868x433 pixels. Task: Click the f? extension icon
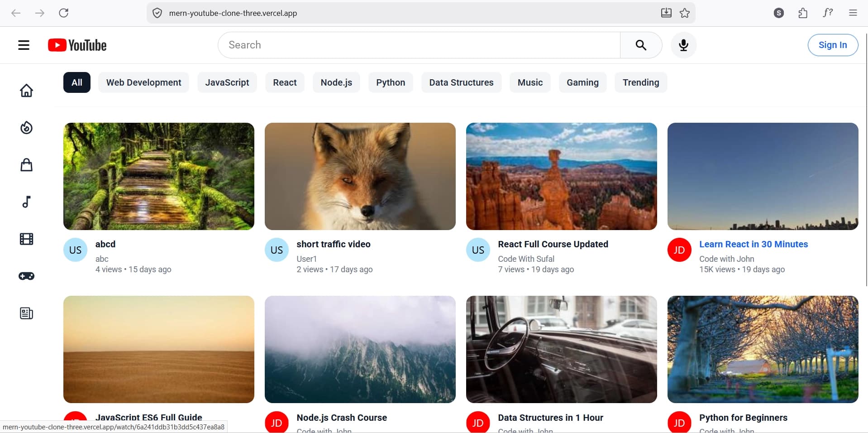point(828,13)
